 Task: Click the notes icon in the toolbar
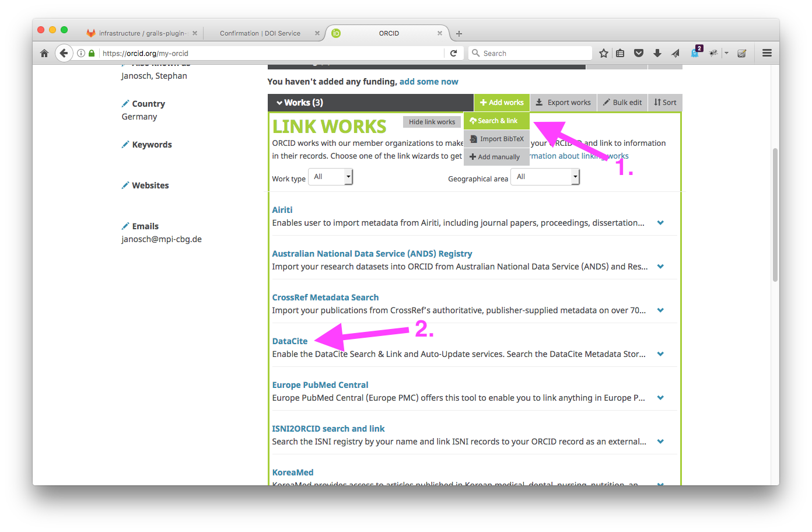pyautogui.click(x=742, y=53)
